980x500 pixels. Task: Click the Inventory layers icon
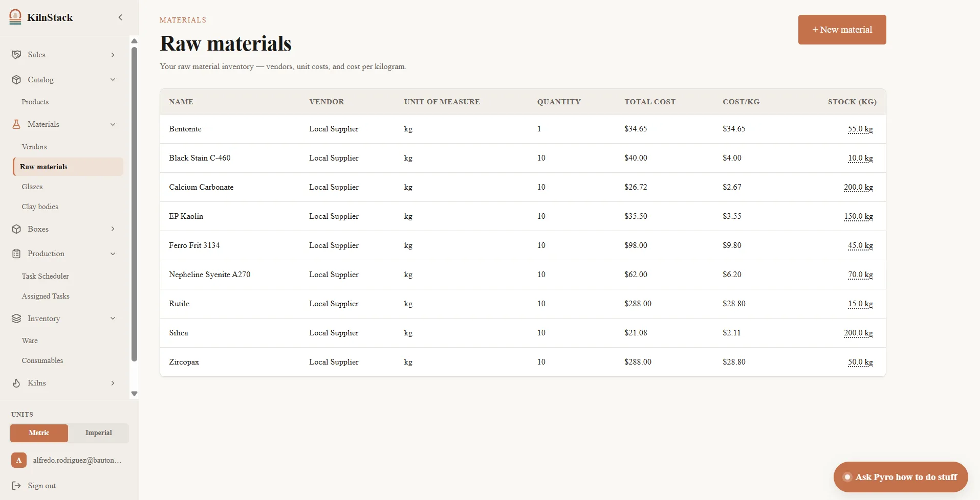[x=16, y=319]
